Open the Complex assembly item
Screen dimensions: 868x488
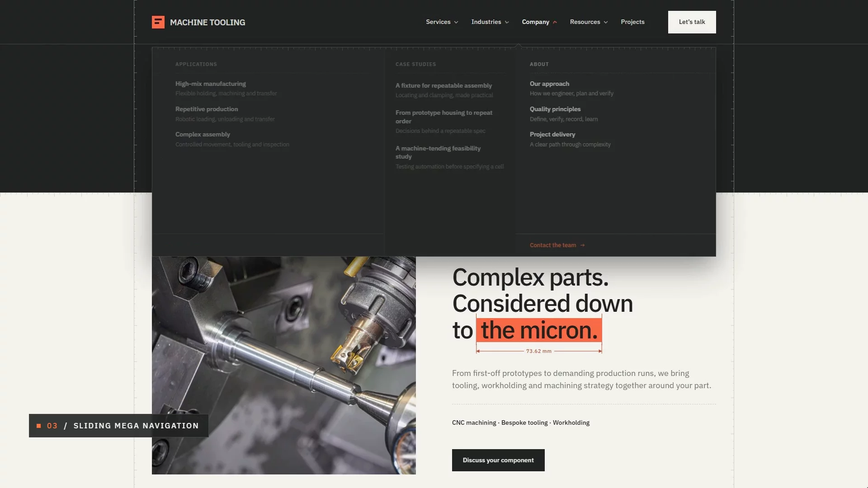point(232,139)
